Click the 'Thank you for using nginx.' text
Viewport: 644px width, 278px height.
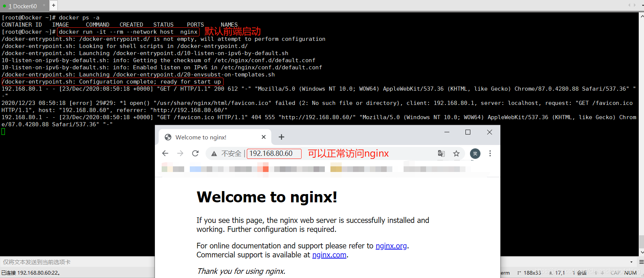241,271
